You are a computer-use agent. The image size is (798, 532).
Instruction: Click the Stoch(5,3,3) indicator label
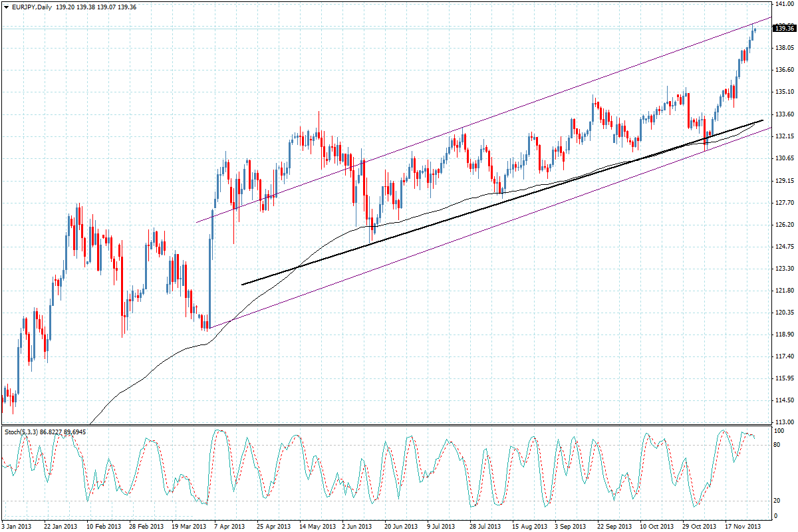click(x=23, y=432)
